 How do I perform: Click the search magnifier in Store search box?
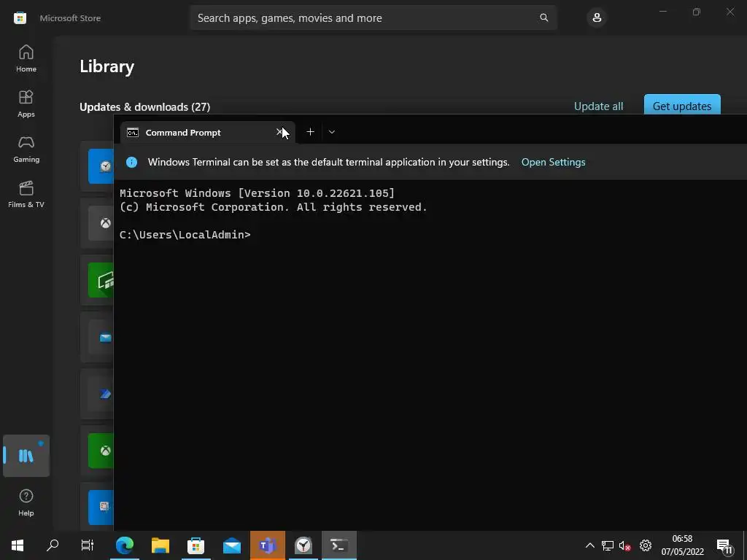[x=543, y=17]
